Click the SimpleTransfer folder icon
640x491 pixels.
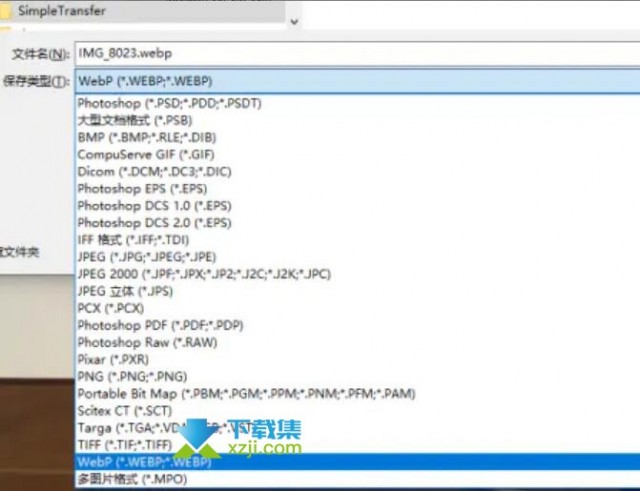coord(5,11)
